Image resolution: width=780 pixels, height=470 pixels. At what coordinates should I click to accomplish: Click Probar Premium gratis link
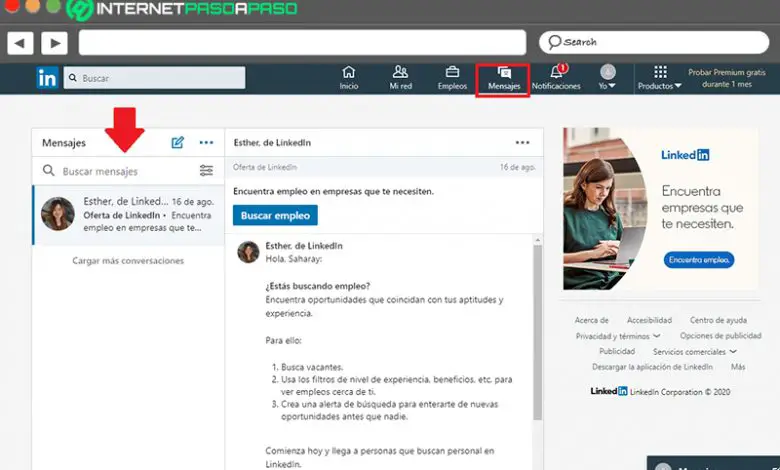[727, 78]
